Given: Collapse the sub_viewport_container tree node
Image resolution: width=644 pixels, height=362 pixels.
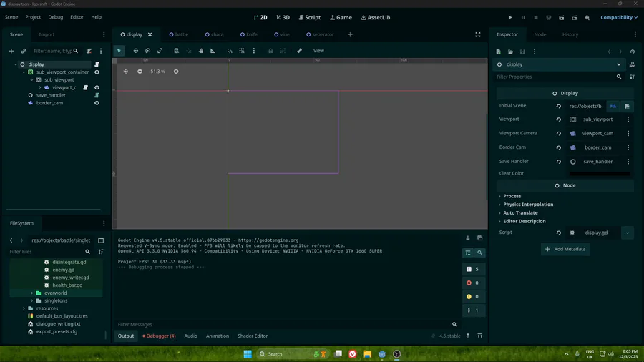Looking at the screenshot, I should [x=24, y=72].
